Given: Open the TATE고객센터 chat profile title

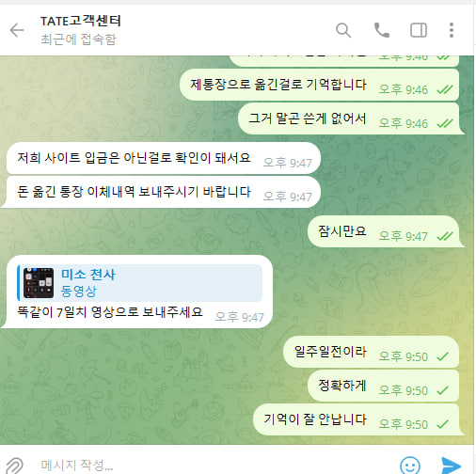Looking at the screenshot, I should (81, 21).
